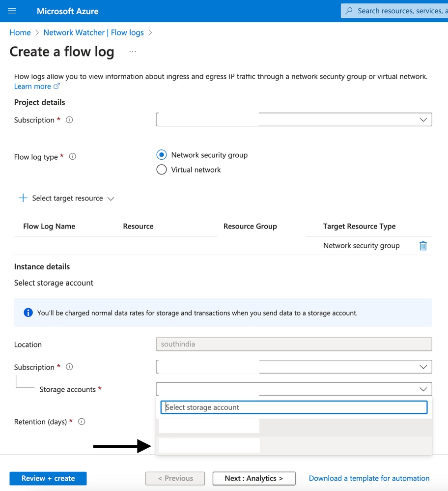
Task: Select the Network security group radio button
Action: click(162, 155)
